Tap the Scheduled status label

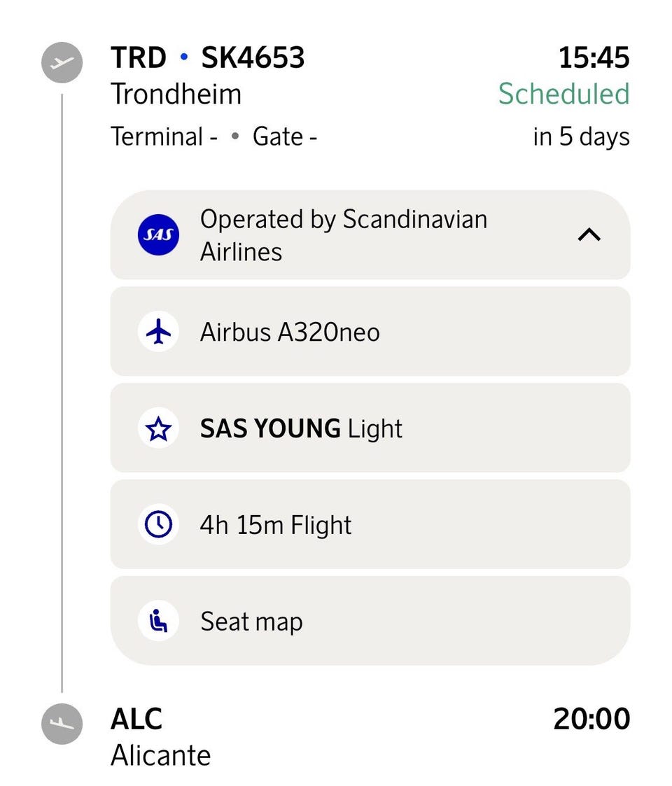pyautogui.click(x=563, y=94)
